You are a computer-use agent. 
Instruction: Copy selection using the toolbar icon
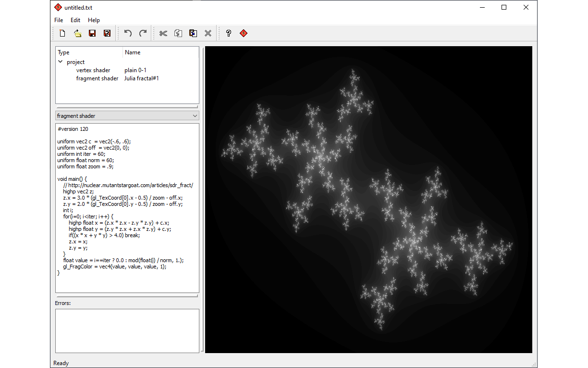click(178, 33)
